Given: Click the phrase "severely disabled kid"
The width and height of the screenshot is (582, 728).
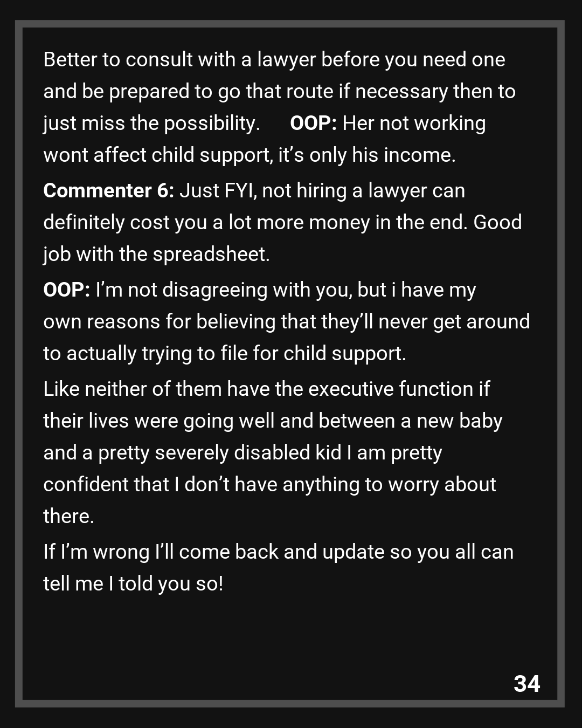Looking at the screenshot, I should pos(248,452).
